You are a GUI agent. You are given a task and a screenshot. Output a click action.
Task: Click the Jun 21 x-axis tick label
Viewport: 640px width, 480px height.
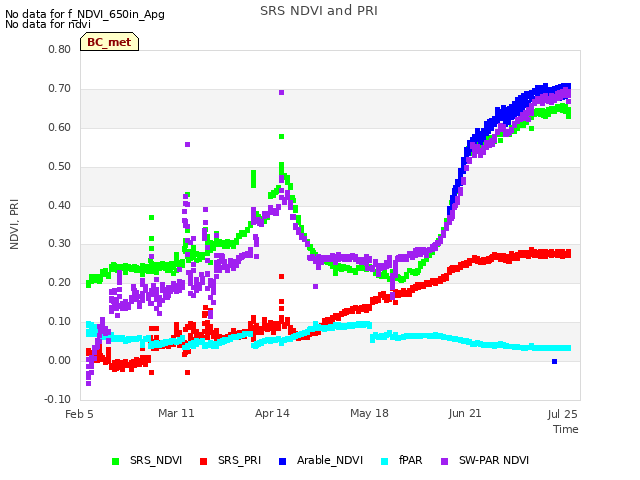point(465,413)
